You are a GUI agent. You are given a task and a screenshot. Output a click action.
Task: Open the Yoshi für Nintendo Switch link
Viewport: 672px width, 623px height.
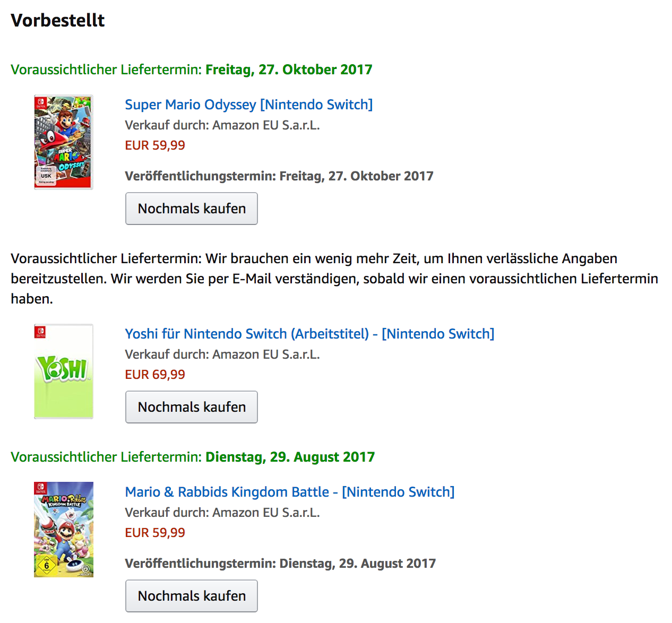(309, 334)
